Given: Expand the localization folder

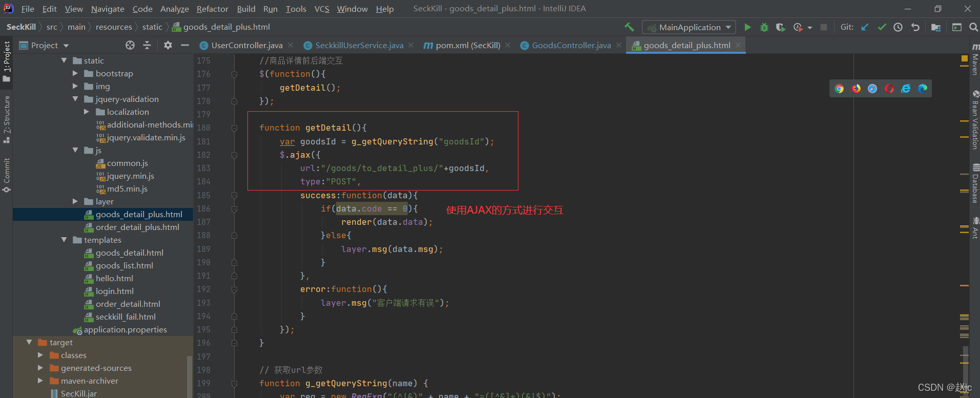Looking at the screenshot, I should (87, 112).
